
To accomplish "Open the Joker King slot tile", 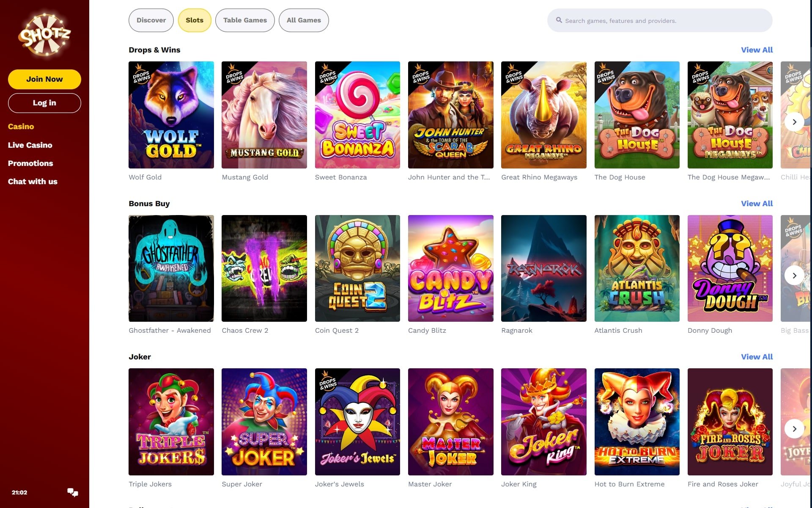I will click(x=543, y=422).
